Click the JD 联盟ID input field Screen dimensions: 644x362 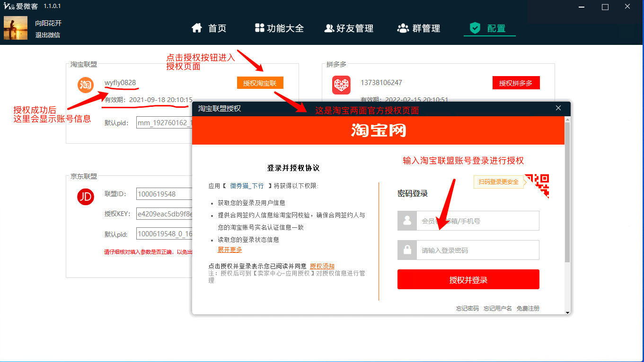[x=164, y=194]
